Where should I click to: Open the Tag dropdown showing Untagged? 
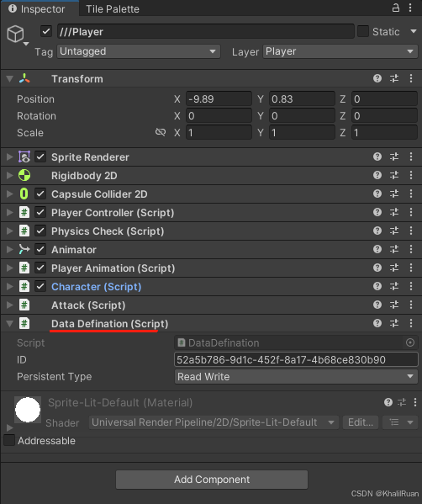139,51
